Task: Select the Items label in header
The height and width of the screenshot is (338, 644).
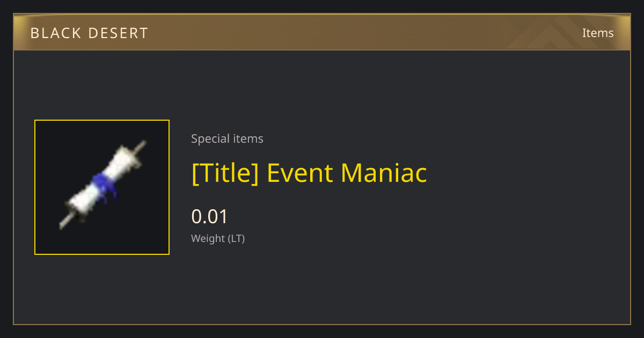Action: [598, 33]
